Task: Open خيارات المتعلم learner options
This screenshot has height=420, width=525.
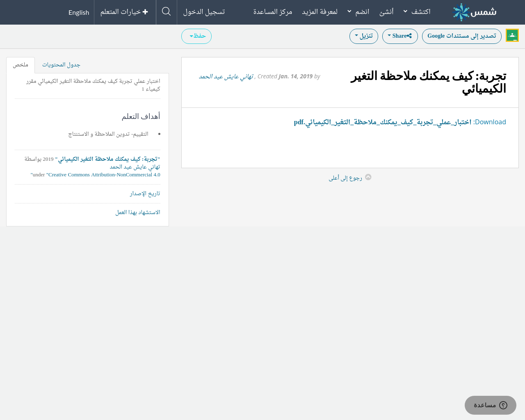Action: [124, 12]
